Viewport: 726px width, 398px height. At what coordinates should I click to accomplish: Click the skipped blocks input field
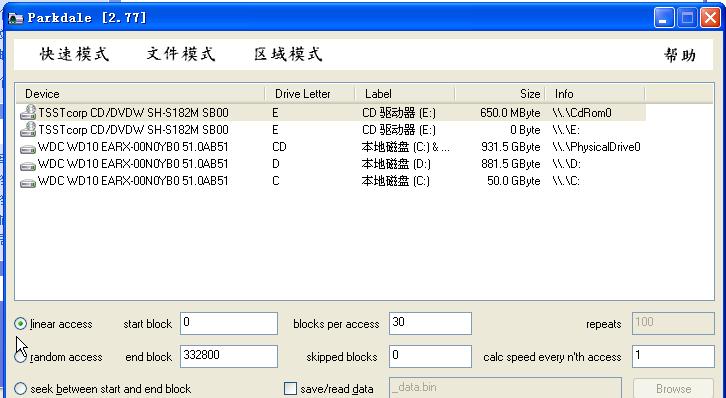430,356
